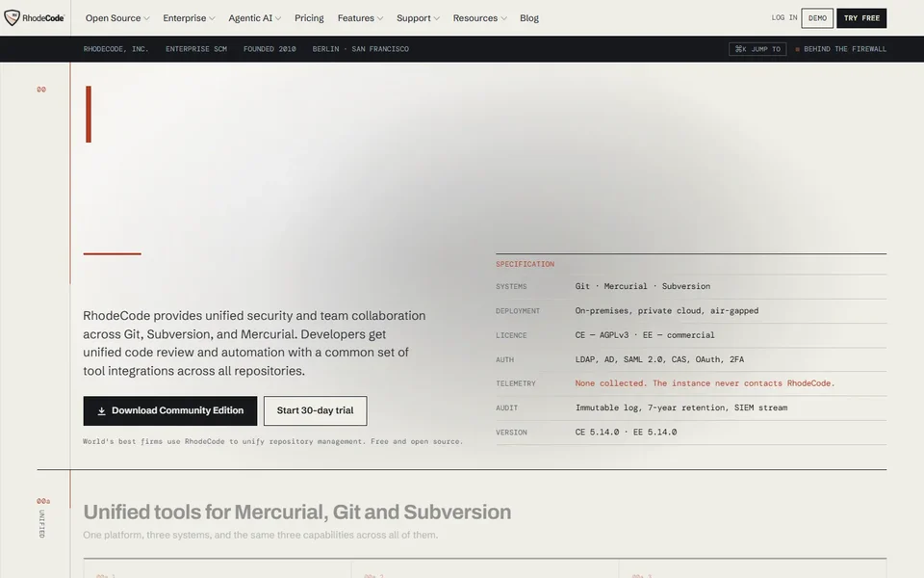Open the Blog page
Image resolution: width=924 pixels, height=578 pixels.
coord(529,18)
